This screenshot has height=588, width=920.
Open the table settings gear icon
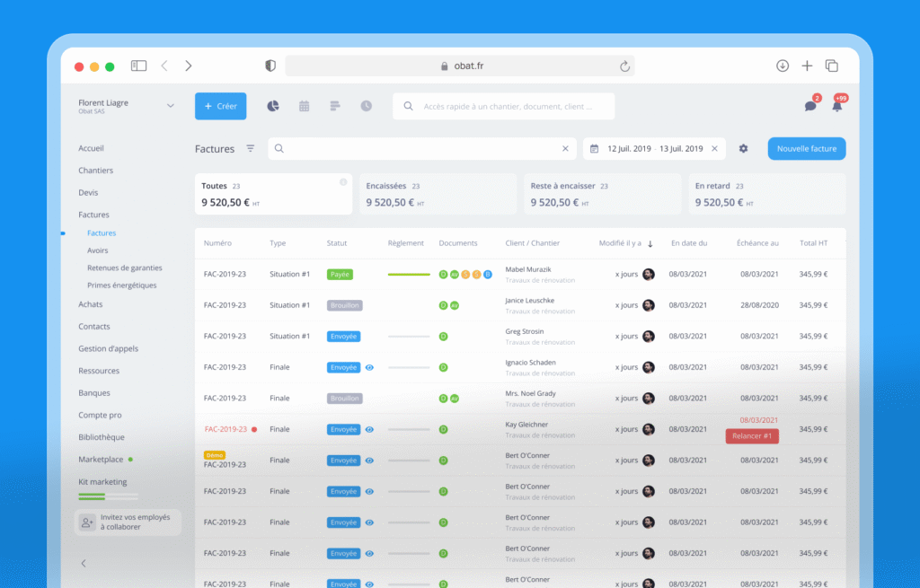(x=743, y=149)
